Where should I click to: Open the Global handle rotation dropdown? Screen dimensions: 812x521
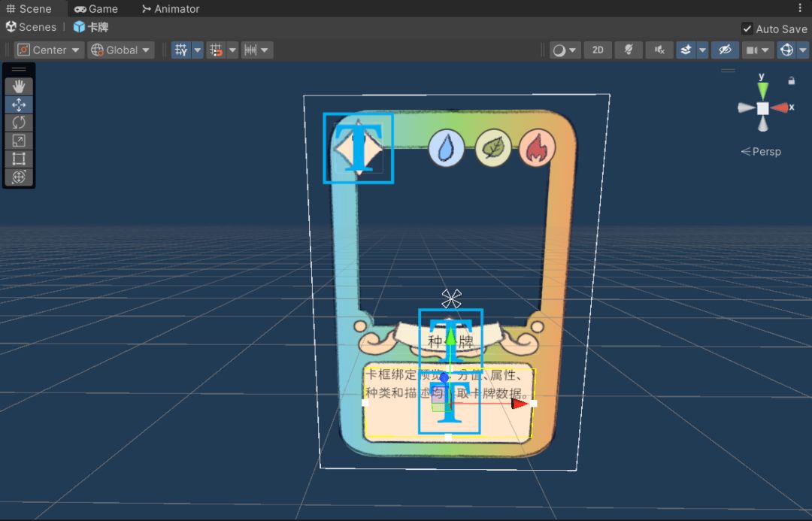[x=120, y=50]
